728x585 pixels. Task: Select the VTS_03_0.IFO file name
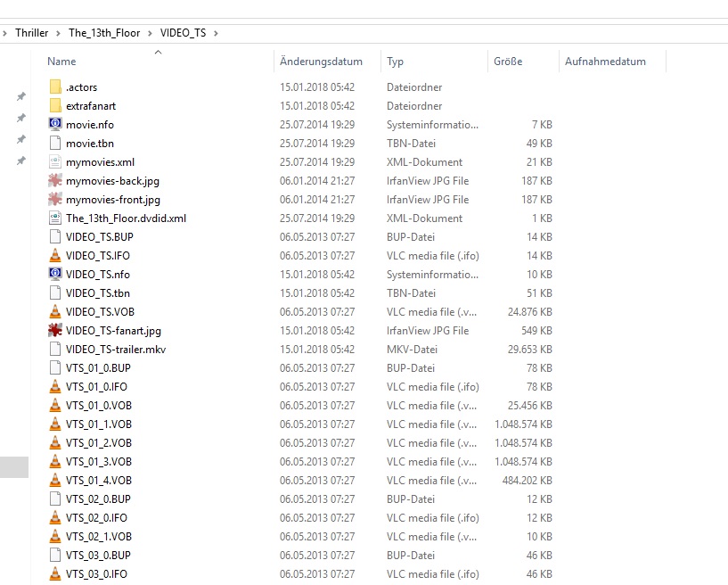[96, 573]
